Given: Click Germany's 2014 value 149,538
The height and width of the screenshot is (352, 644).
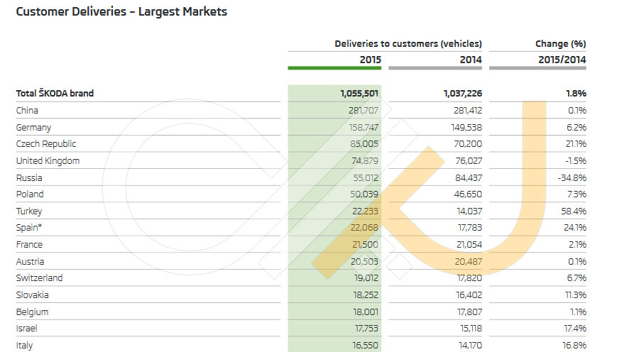Looking at the screenshot, I should pos(466,127).
